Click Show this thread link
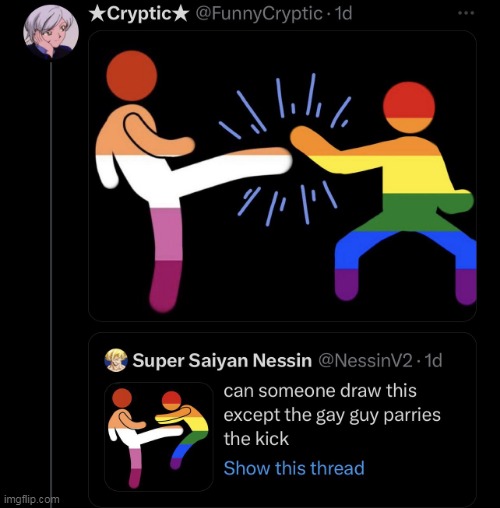Screen dimensions: 500x508 [294, 468]
